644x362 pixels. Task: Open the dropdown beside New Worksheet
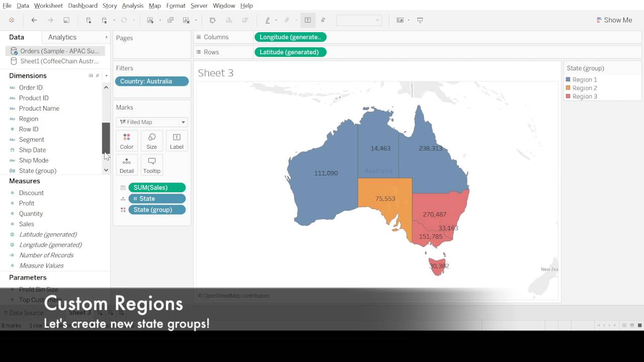(x=160, y=20)
